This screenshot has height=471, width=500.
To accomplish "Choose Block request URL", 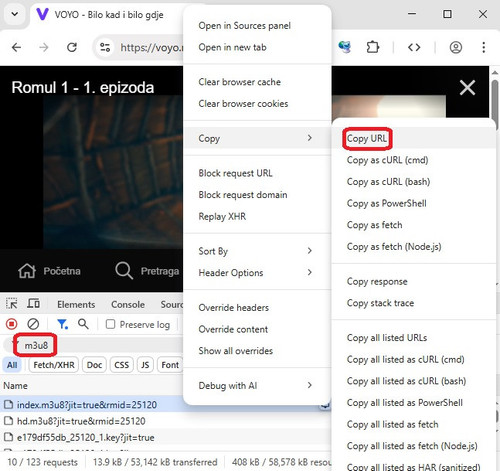I will pos(257,173).
